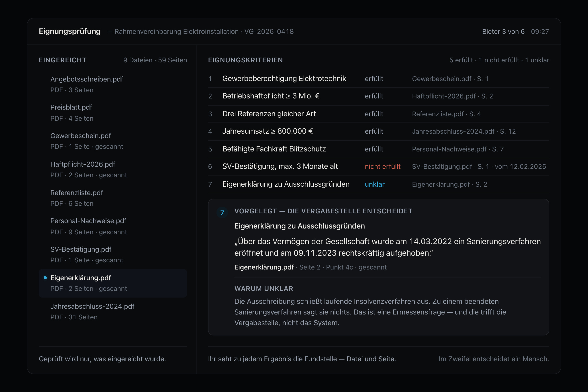
Task: Open source Referenzliste.pdf · S. 4
Action: (446, 114)
